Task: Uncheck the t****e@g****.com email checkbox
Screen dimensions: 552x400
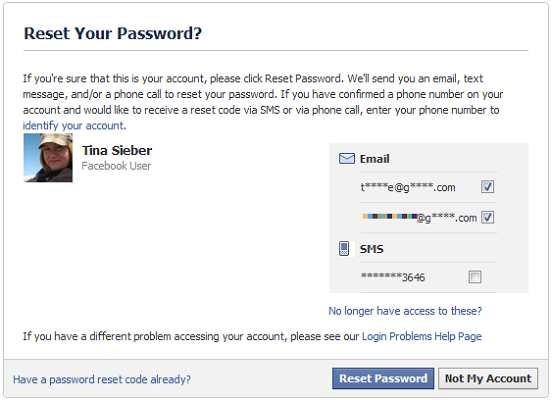Action: 488,187
